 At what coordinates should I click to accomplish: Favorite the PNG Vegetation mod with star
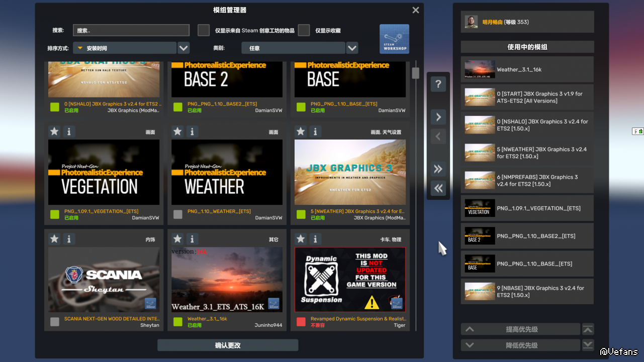click(x=54, y=132)
